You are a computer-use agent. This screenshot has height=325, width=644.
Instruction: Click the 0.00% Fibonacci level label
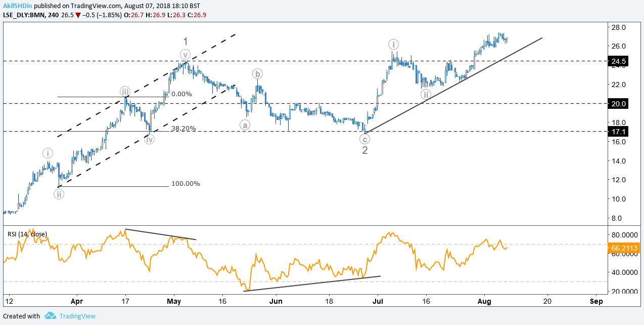pos(181,94)
